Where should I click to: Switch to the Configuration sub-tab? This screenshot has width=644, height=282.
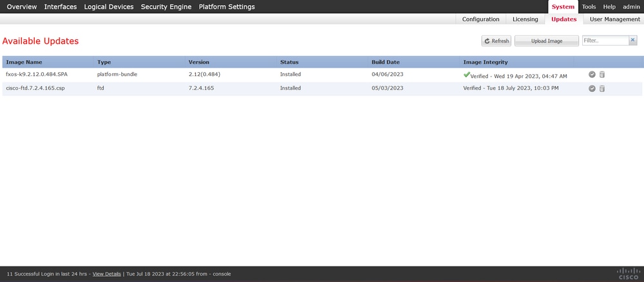(x=480, y=19)
